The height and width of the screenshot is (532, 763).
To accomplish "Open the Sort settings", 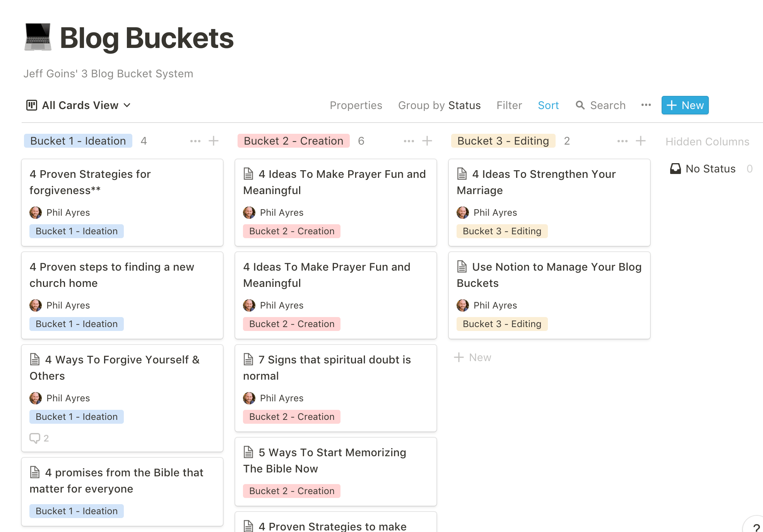I will [x=548, y=105].
